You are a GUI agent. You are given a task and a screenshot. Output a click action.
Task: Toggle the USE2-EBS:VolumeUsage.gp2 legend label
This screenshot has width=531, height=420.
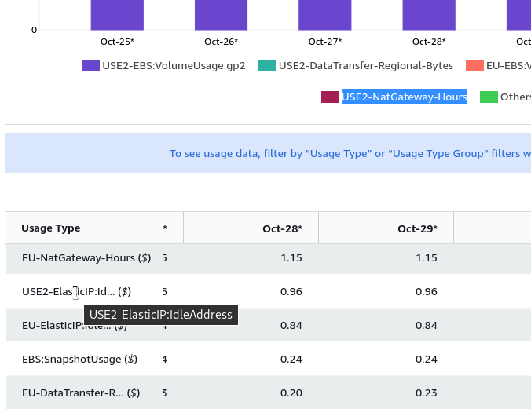point(174,66)
